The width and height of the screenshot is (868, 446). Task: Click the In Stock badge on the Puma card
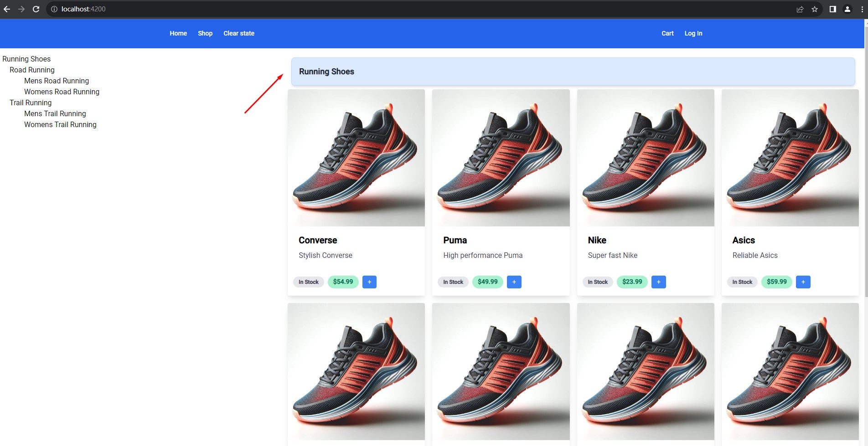(453, 282)
